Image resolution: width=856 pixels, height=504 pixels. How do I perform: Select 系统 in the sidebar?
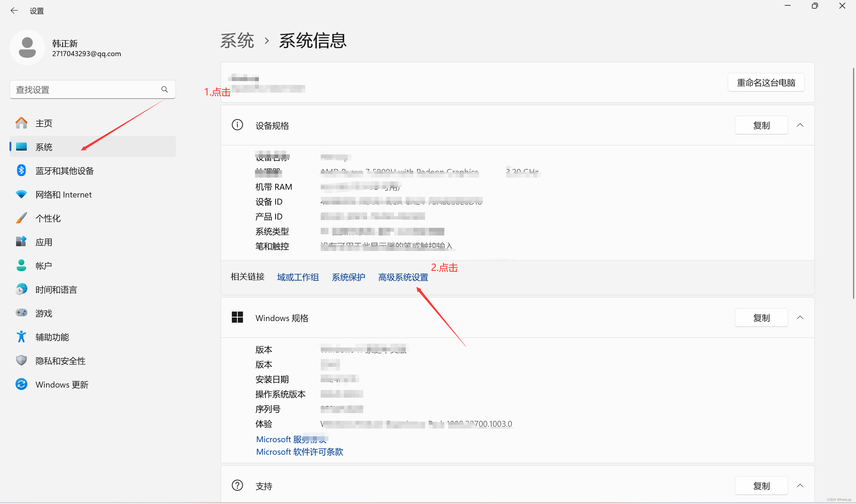click(43, 147)
